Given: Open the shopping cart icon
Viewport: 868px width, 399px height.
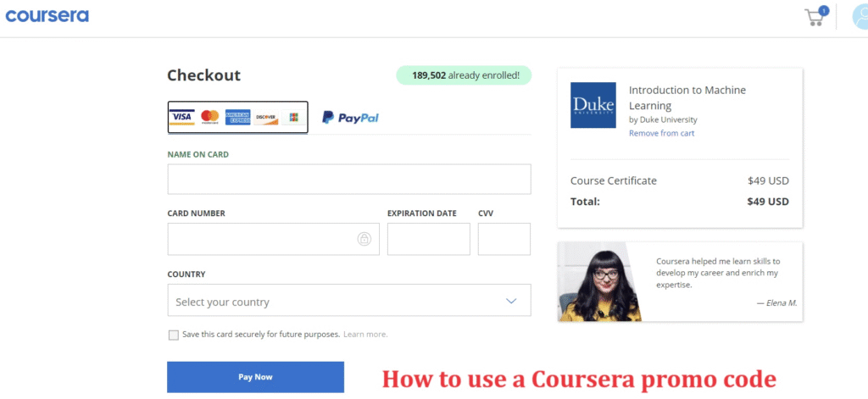Looking at the screenshot, I should [x=815, y=17].
